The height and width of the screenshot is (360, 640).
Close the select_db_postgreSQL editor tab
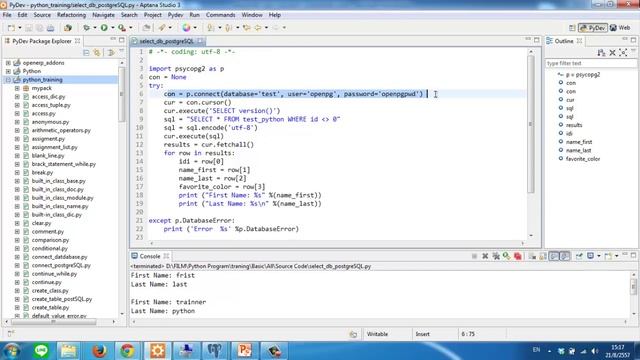pos(200,41)
